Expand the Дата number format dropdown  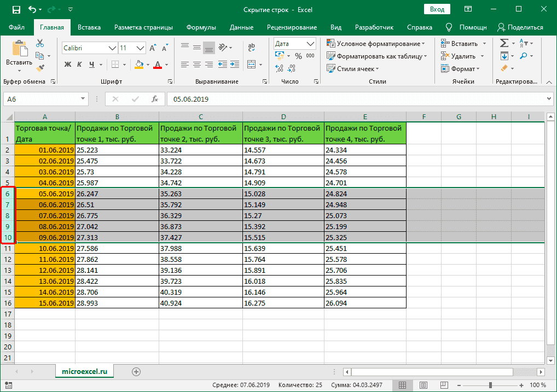(x=311, y=44)
